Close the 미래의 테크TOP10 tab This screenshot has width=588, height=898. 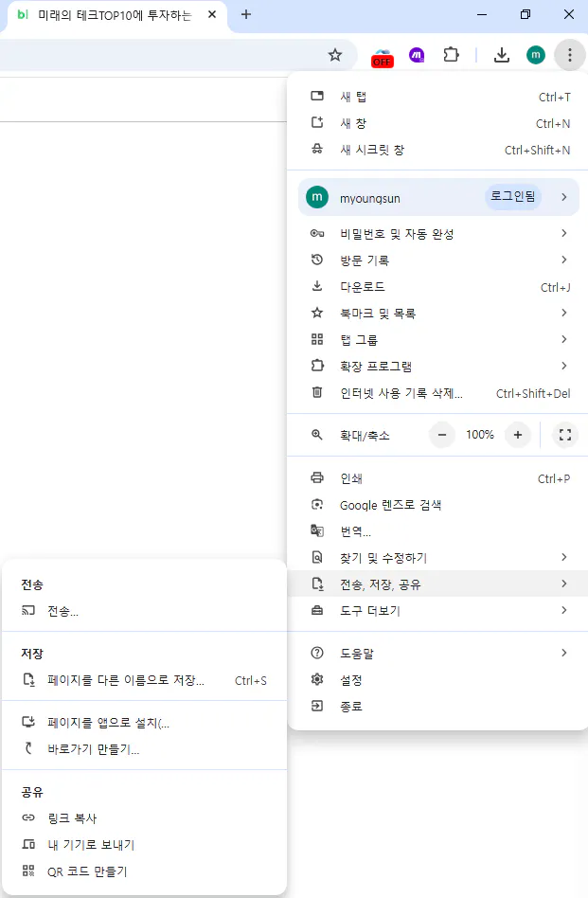click(212, 14)
